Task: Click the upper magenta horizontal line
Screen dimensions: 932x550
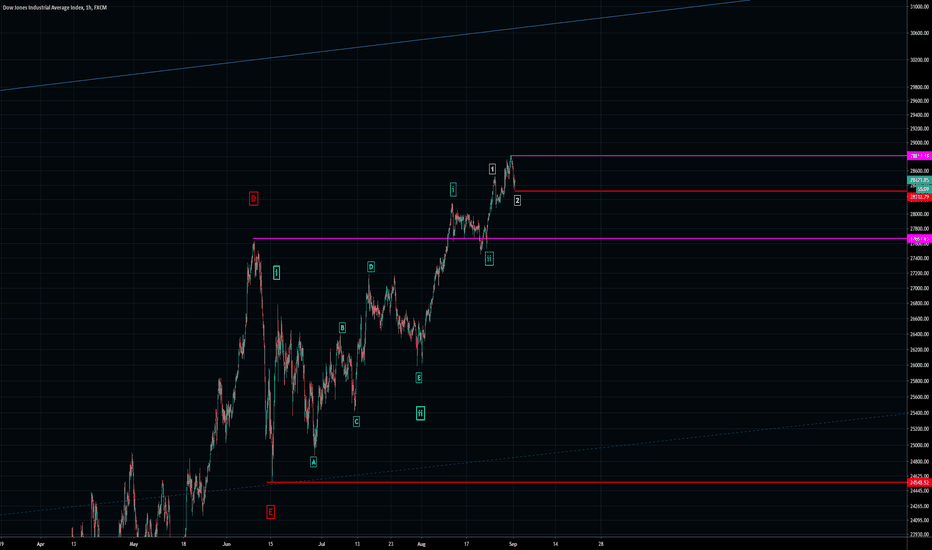Action: click(x=709, y=156)
